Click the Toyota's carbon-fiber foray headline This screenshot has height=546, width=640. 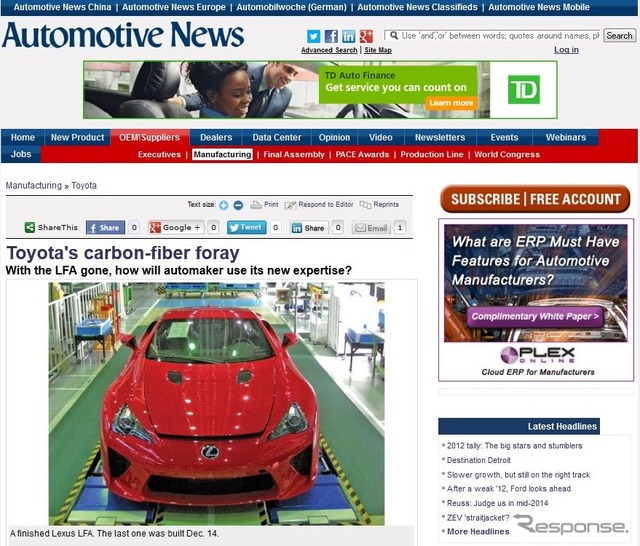[123, 253]
